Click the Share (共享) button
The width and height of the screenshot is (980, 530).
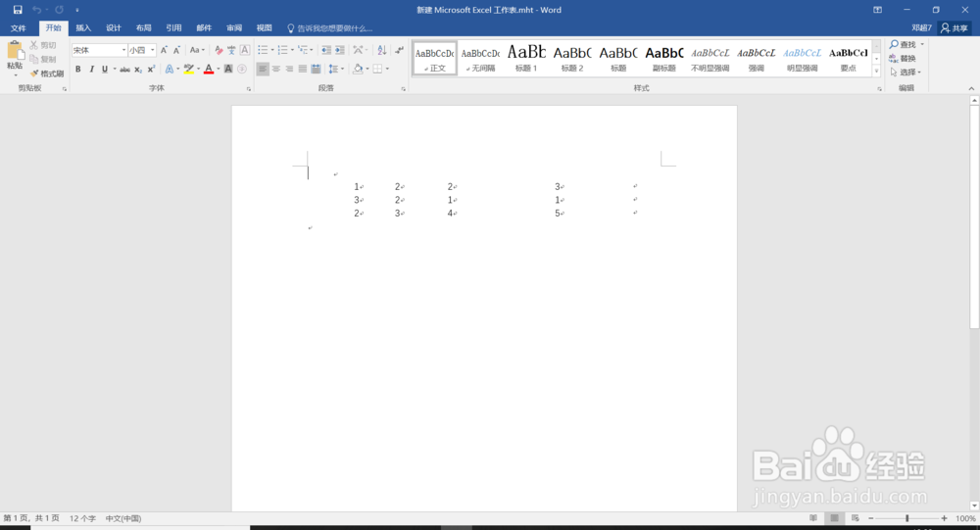[955, 28]
